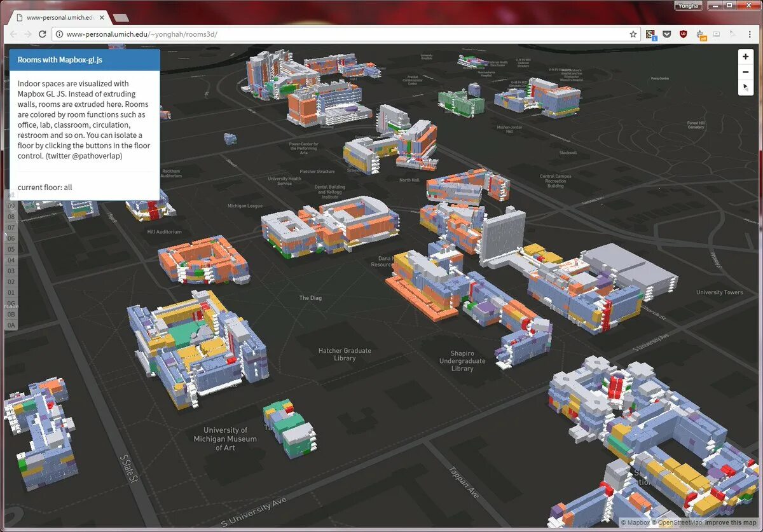Screen dimensions: 763x532
Task: Open the extension with orange 'off' badge
Action: click(x=701, y=35)
